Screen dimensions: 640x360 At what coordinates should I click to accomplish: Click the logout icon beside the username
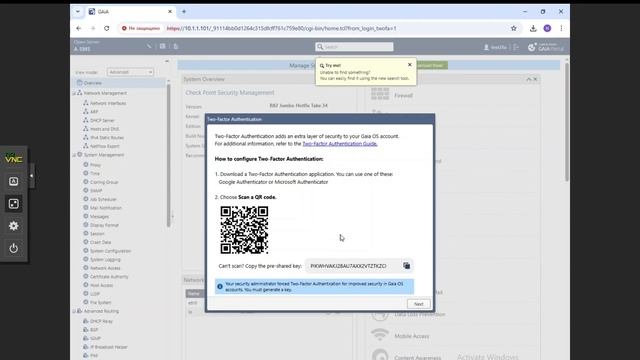click(516, 47)
